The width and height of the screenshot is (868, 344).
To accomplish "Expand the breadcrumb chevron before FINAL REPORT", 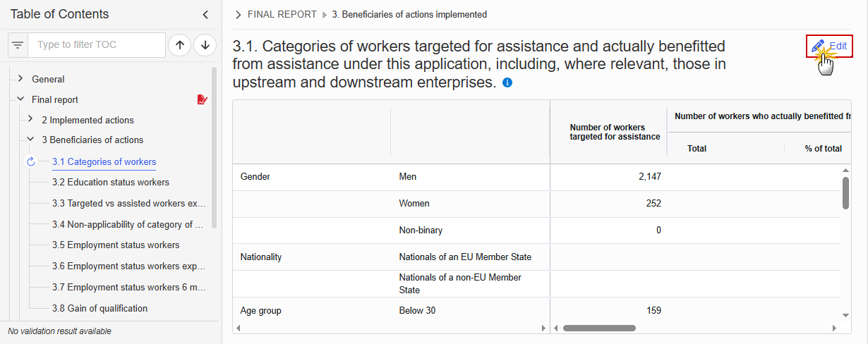I will (x=239, y=14).
